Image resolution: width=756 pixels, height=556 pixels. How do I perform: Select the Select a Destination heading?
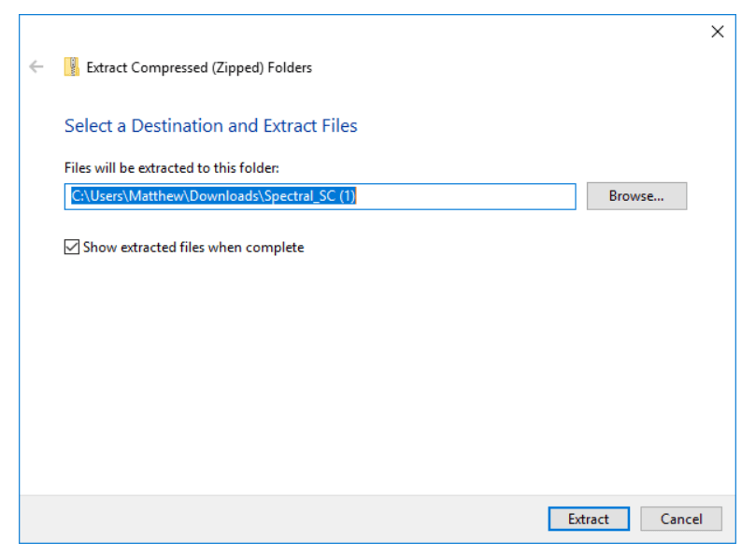click(x=210, y=125)
